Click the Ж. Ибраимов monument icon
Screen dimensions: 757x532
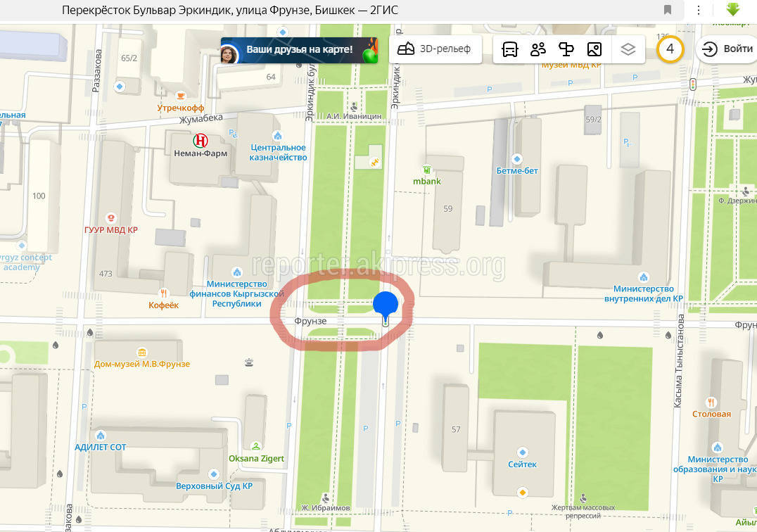coord(326,498)
